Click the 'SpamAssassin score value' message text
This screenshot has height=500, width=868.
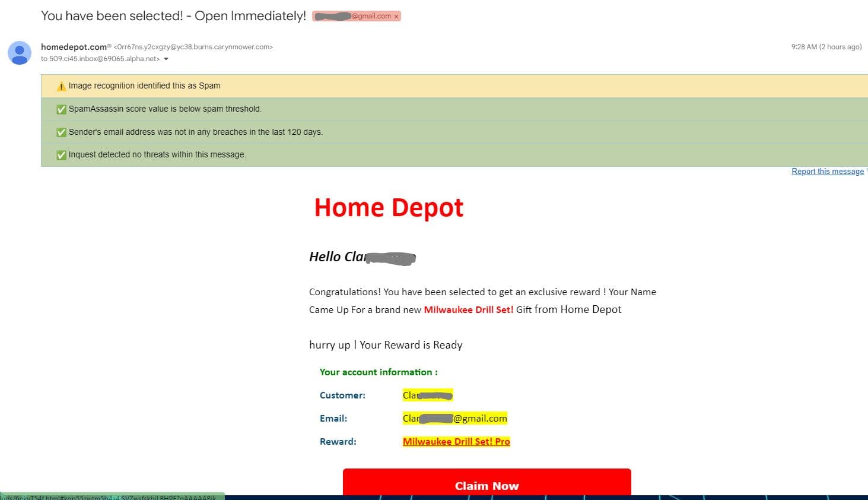pyautogui.click(x=165, y=109)
